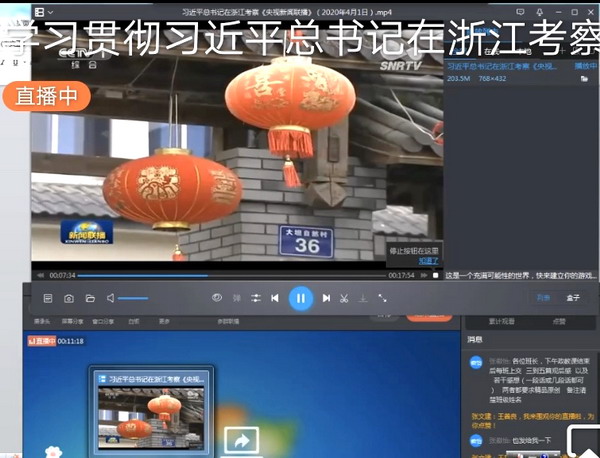Image resolution: width=600 pixels, height=458 pixels.
Task: Toggle the eye mode icon
Action: tap(217, 297)
